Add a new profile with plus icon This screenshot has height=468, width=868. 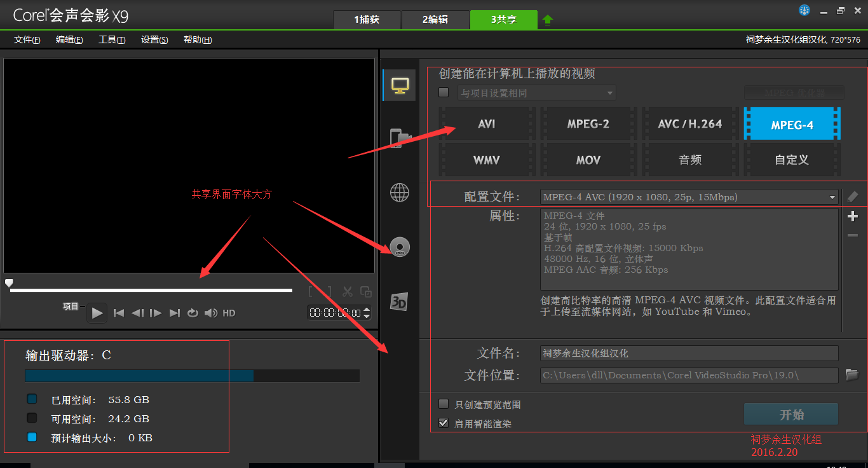pos(853,216)
